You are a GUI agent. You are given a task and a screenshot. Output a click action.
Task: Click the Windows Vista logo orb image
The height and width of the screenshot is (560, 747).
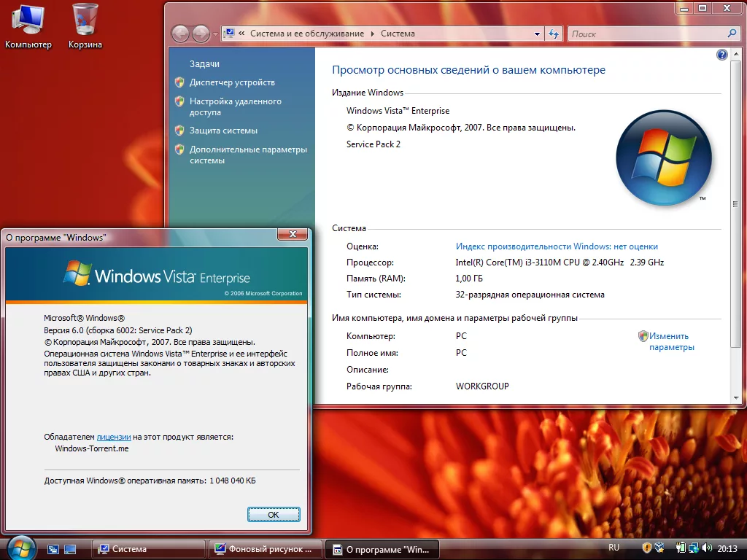[663, 157]
